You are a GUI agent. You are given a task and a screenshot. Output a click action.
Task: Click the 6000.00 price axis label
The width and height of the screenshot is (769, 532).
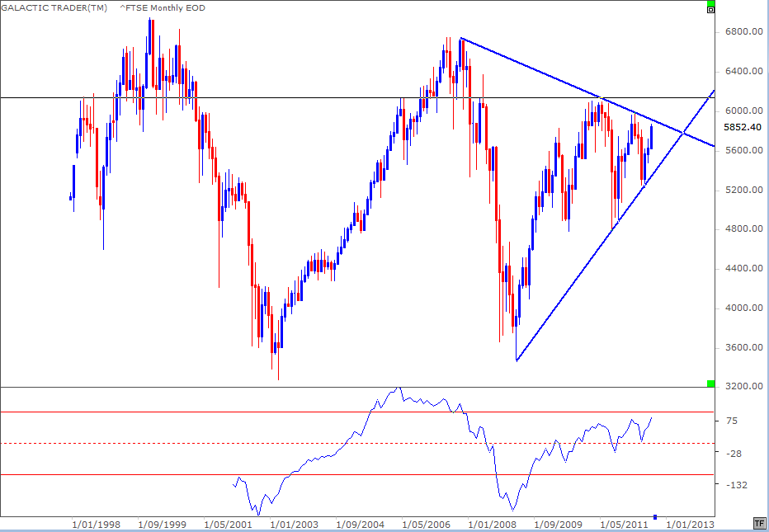point(743,111)
